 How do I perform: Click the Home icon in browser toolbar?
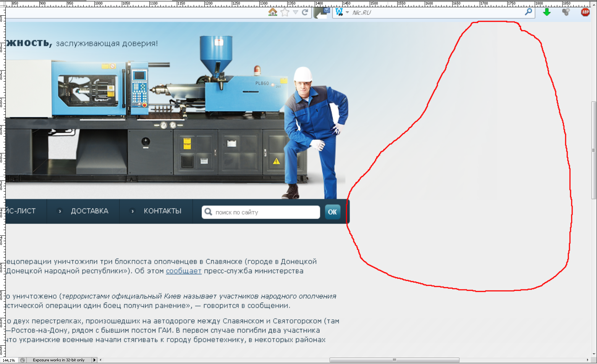pyautogui.click(x=273, y=12)
